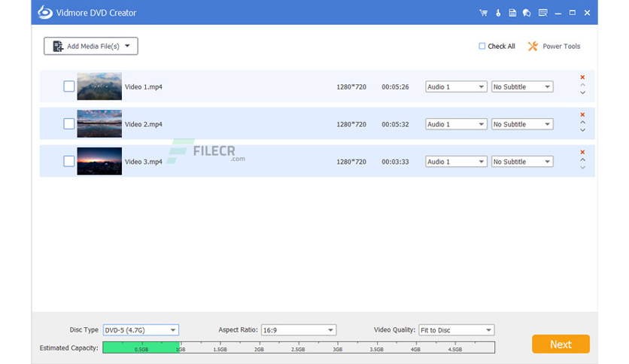This screenshot has height=364, width=629.
Task: Open Audio 1 dropdown for Video 3.mp4
Action: (456, 162)
